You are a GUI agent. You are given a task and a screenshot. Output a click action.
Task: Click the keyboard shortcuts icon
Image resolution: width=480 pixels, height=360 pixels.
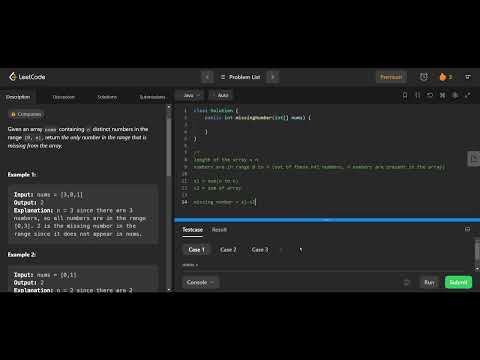pyautogui.click(x=442, y=96)
